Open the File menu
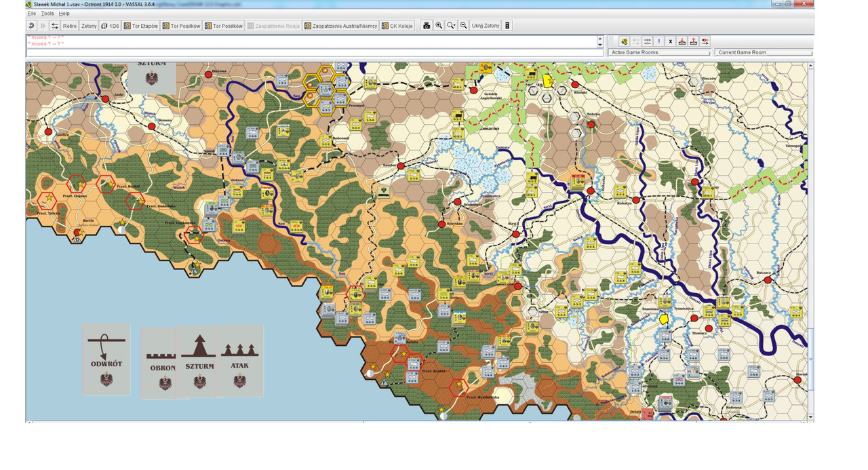868x470 pixels. pyautogui.click(x=32, y=14)
